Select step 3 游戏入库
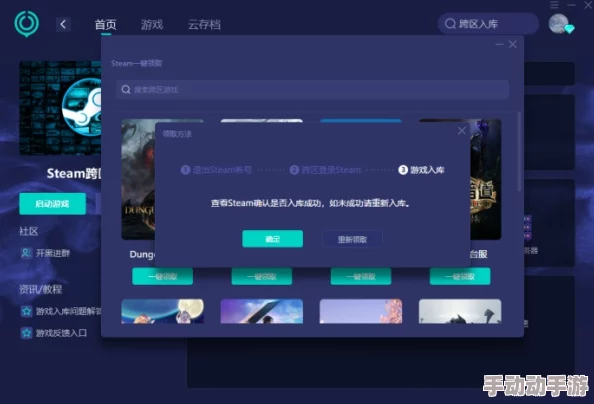This screenshot has width=594, height=404. pos(421,170)
